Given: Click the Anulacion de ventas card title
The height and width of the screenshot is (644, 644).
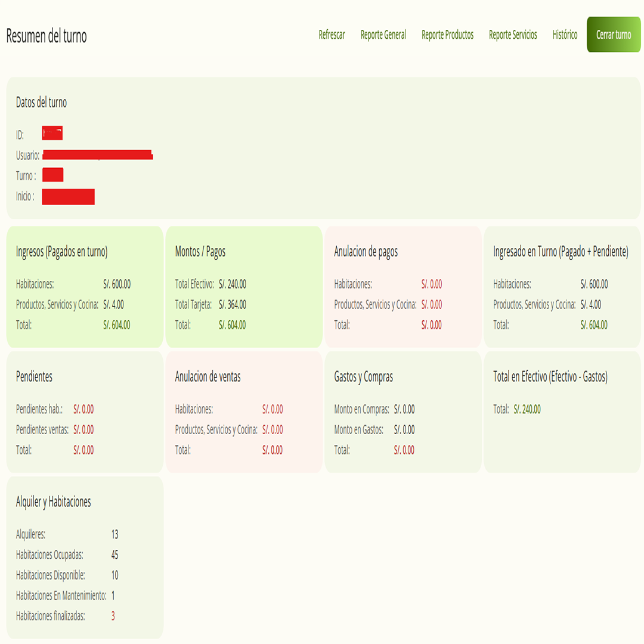Looking at the screenshot, I should [208, 377].
